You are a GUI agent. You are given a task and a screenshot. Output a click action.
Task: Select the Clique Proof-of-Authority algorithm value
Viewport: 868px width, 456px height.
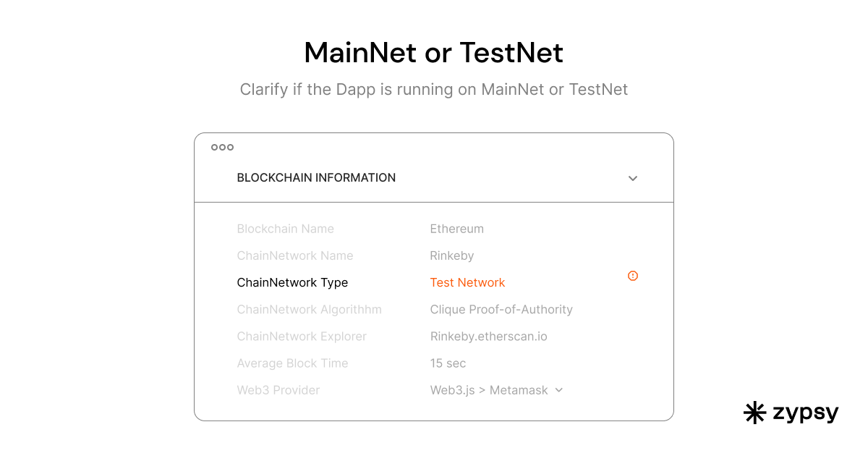501,310
